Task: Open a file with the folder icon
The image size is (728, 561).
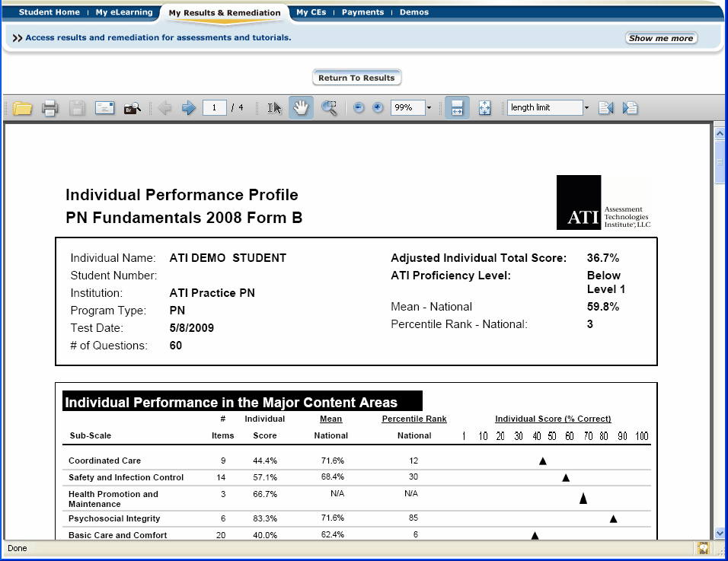Action: [22, 108]
